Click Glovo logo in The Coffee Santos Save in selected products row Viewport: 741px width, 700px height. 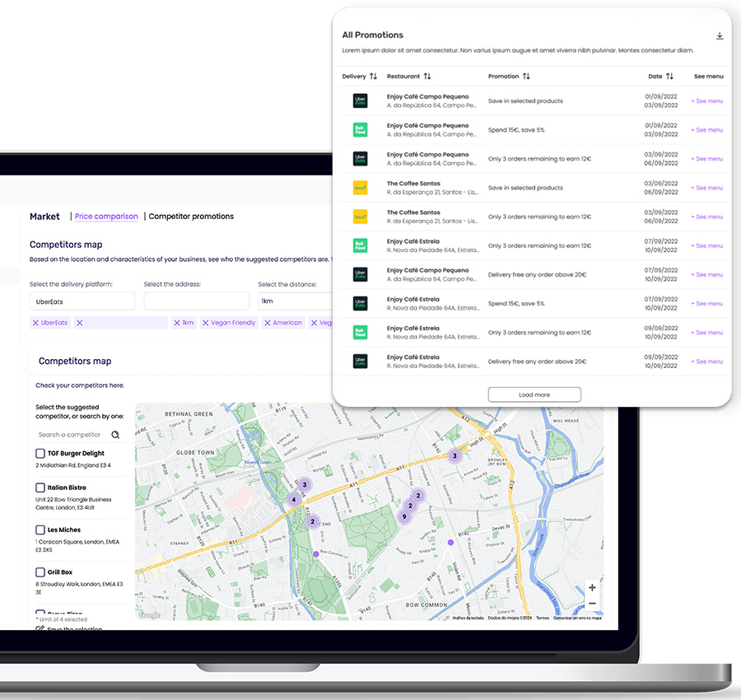[360, 188]
